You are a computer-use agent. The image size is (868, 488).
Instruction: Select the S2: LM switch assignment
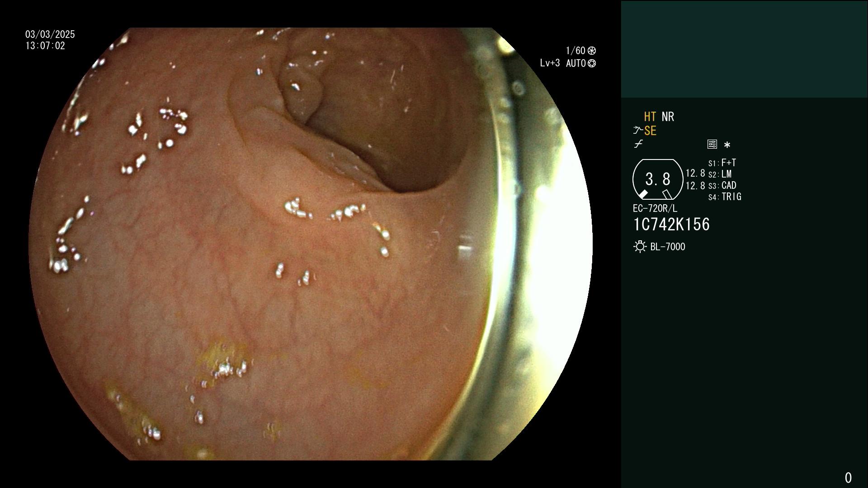(x=720, y=174)
